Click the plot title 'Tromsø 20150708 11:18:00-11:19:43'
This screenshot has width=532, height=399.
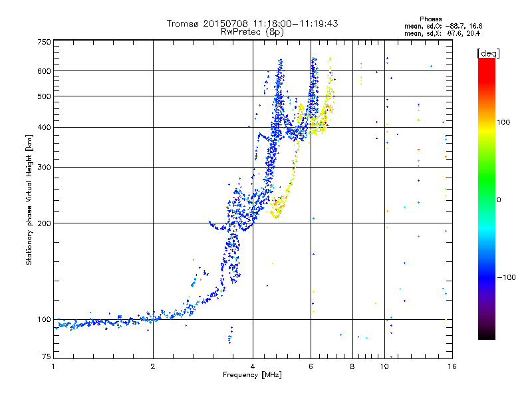coord(252,23)
